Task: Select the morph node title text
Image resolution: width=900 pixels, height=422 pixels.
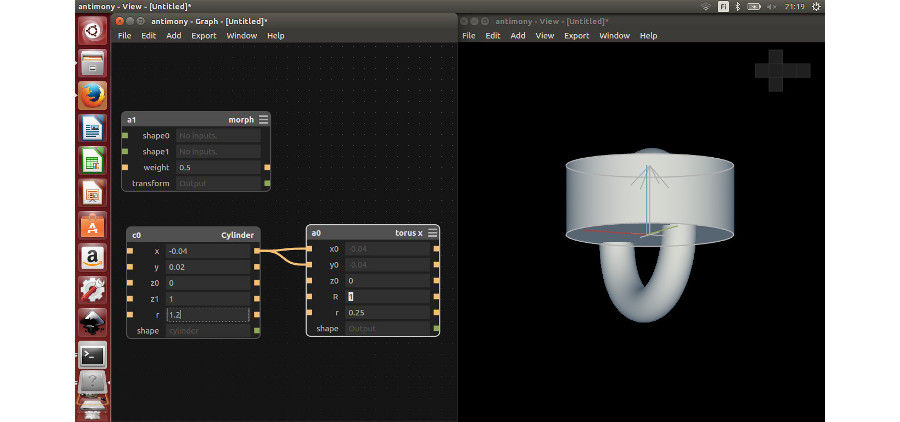Action: (241, 120)
